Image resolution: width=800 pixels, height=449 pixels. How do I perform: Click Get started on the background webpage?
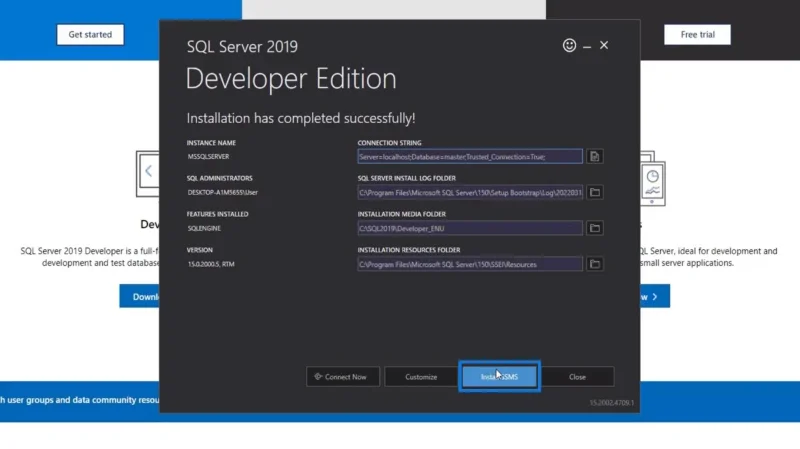pyautogui.click(x=90, y=35)
